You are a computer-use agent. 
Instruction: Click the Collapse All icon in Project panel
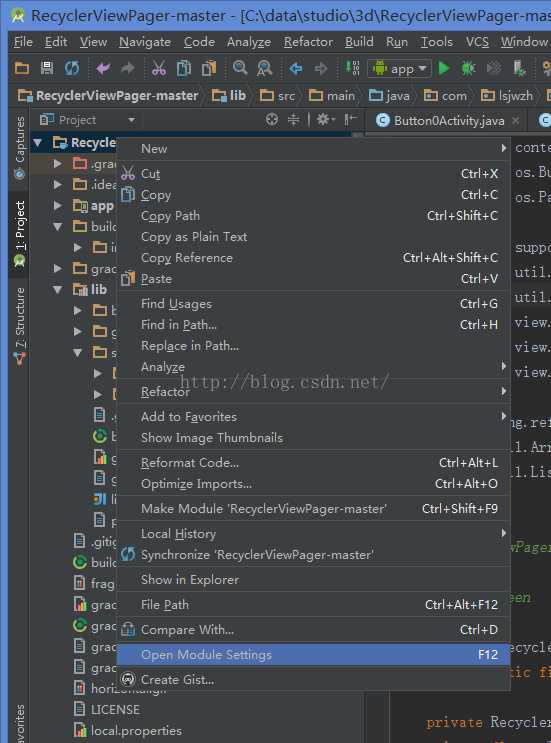pyautogui.click(x=294, y=119)
